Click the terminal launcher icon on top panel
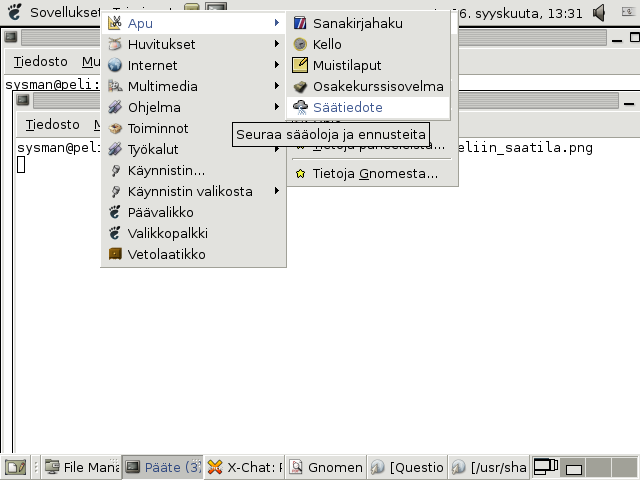 point(216,7)
